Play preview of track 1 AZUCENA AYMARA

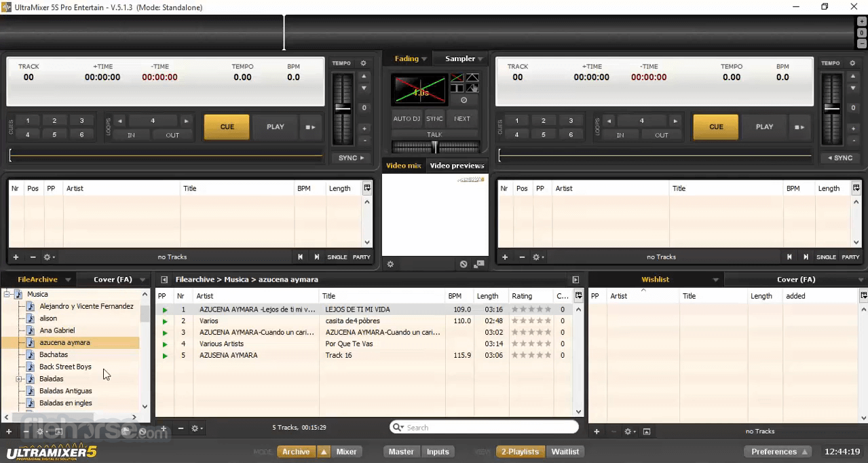tap(164, 310)
